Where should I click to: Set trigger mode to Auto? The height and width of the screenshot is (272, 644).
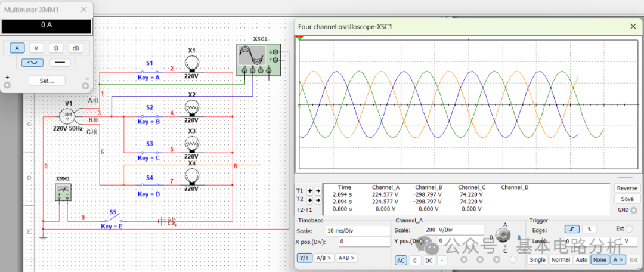tap(581, 259)
